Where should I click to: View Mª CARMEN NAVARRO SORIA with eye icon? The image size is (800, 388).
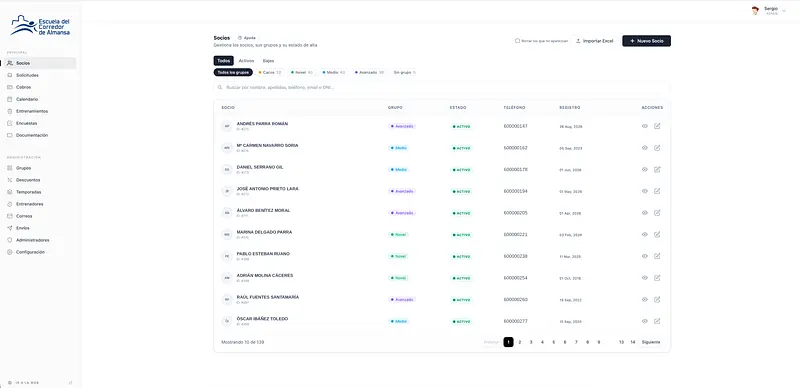click(644, 148)
